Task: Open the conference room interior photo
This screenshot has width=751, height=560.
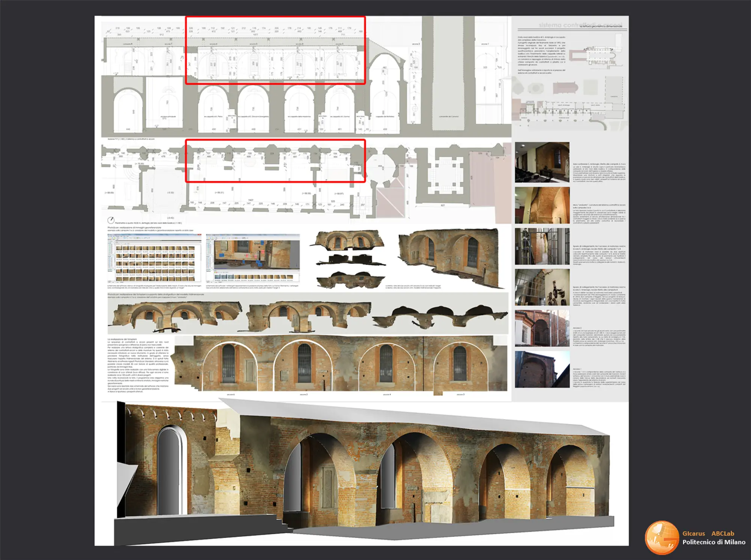Action: (x=542, y=162)
